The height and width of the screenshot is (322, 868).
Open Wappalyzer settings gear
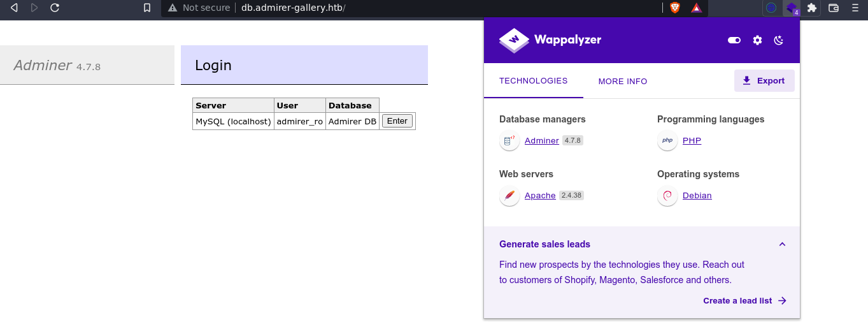[757, 40]
